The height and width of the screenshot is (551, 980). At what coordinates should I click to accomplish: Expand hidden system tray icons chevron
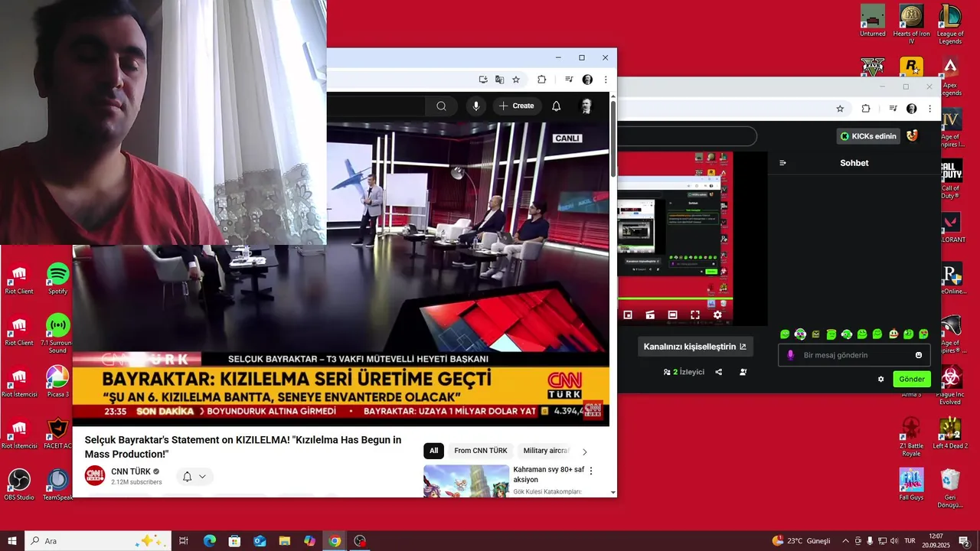point(845,541)
